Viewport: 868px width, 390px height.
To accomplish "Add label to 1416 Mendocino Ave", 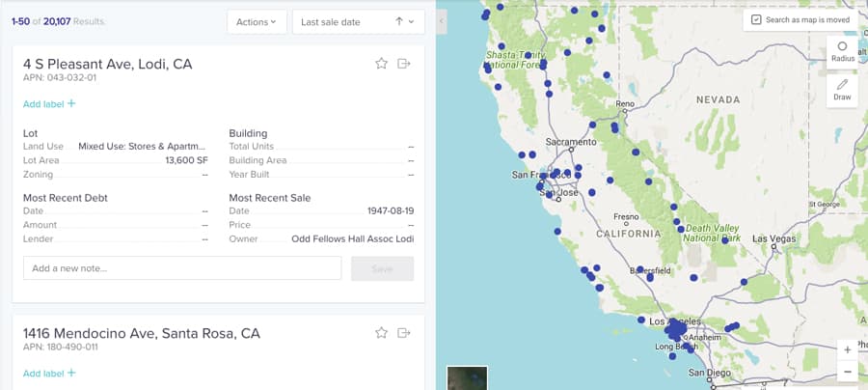I will point(49,374).
